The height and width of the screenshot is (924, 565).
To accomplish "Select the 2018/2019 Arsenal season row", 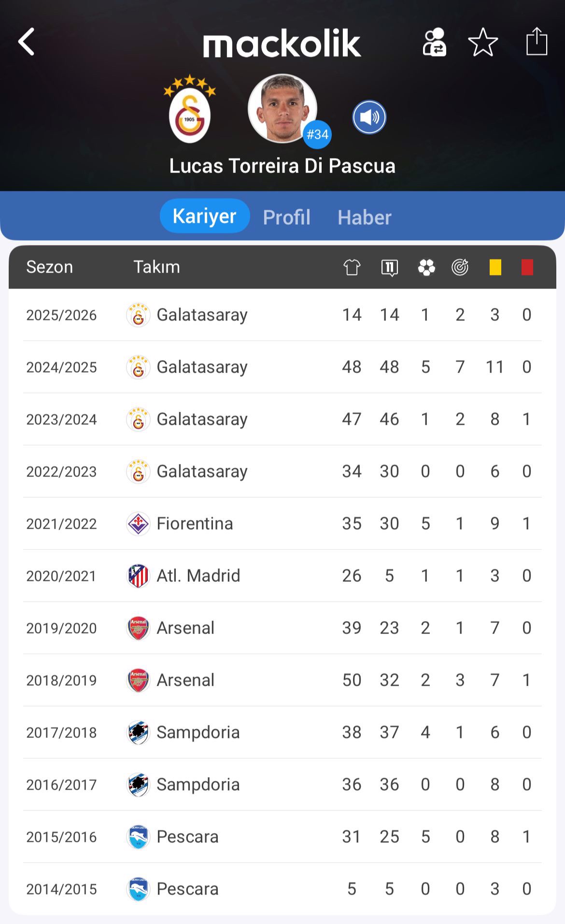I will pos(282,680).
